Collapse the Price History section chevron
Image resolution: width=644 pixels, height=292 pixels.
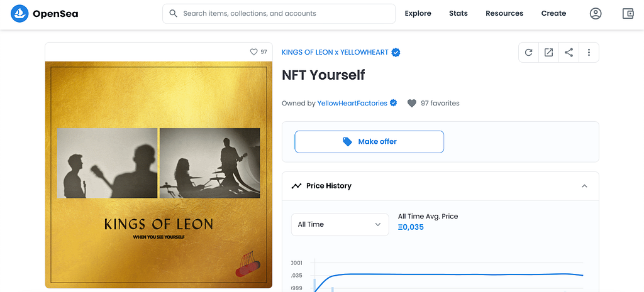pos(584,186)
